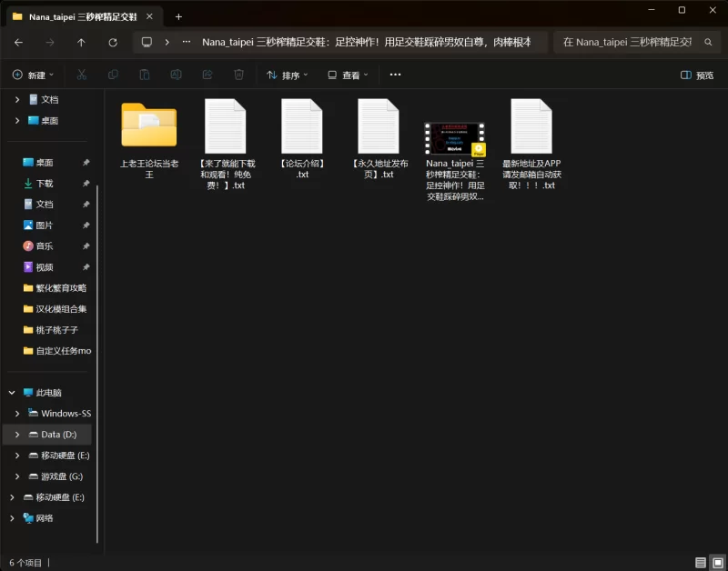The width and height of the screenshot is (728, 571).
Task: Switch to large thumbnails view in status bar
Action: (718, 563)
